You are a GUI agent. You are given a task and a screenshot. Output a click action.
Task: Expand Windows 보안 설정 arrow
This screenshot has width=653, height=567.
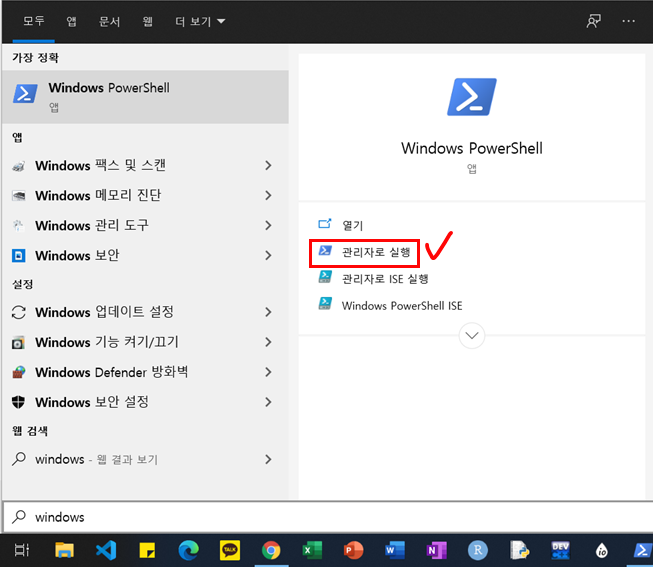click(x=269, y=402)
